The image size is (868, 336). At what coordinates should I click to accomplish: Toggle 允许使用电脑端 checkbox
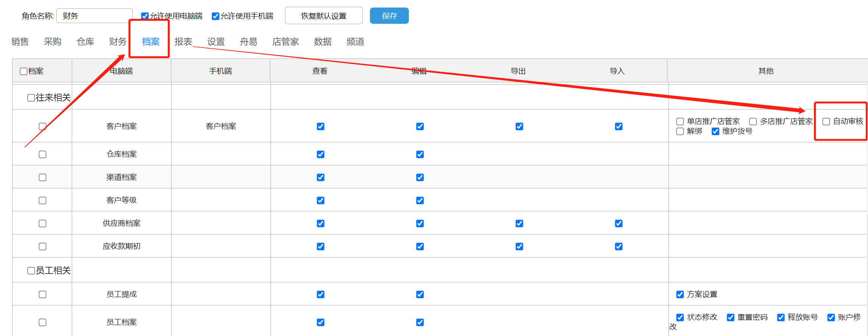point(145,16)
